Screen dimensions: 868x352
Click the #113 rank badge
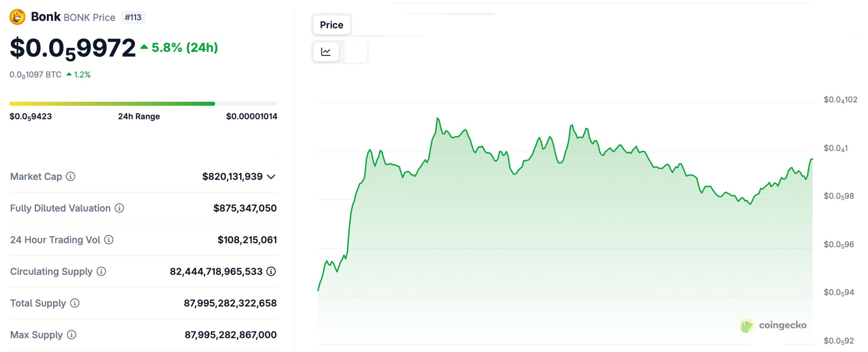pyautogui.click(x=133, y=18)
